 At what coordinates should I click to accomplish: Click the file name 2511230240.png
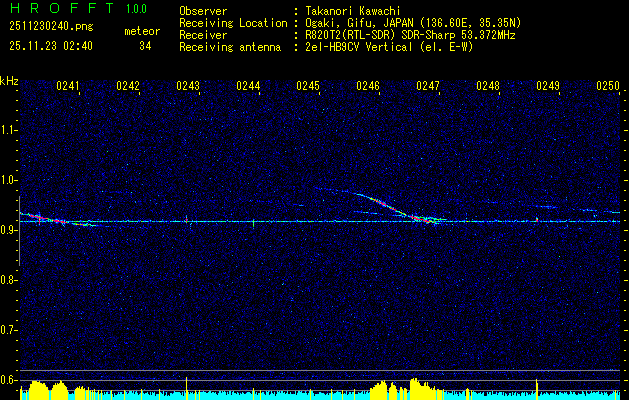(51, 26)
